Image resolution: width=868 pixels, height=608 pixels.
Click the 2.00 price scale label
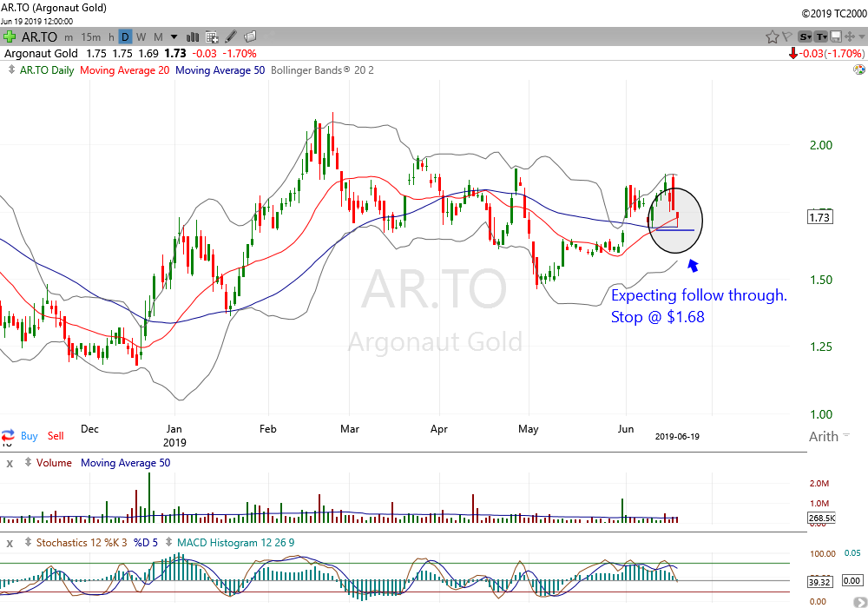[821, 145]
